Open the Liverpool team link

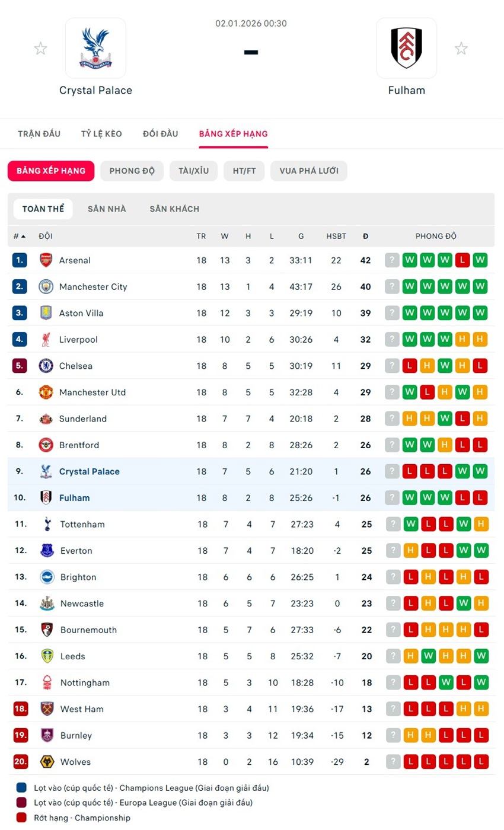78,340
